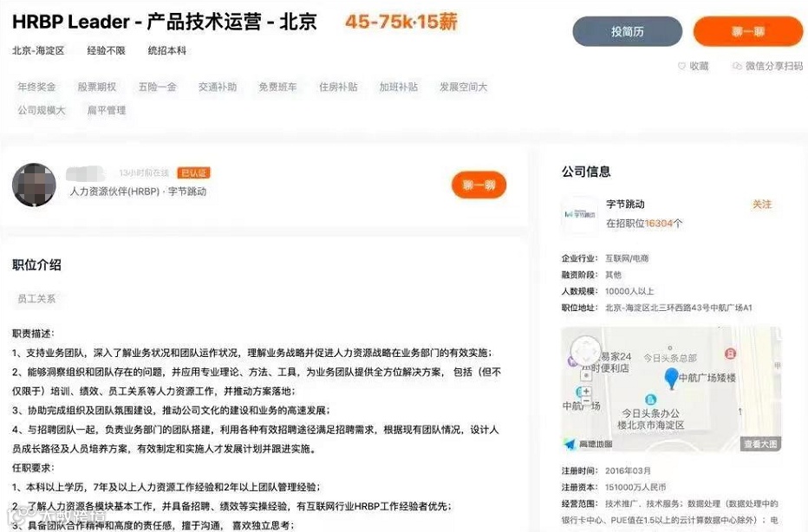This screenshot has height=532, width=808.
Task: Click the map pan compass control
Action: [586, 351]
